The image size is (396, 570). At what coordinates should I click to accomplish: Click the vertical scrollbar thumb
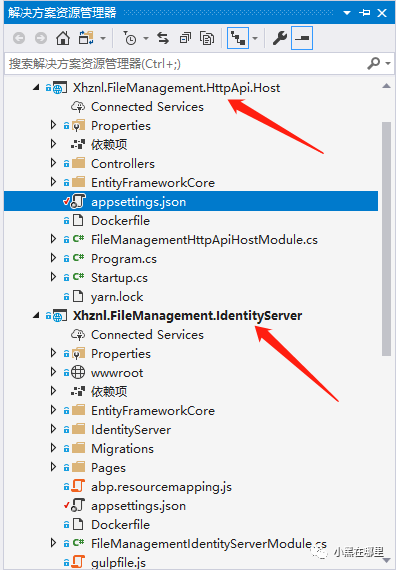click(387, 239)
